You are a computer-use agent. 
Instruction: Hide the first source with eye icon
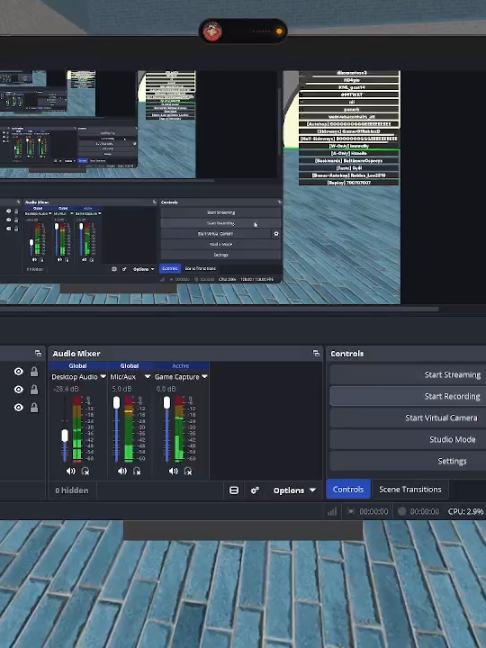(19, 371)
